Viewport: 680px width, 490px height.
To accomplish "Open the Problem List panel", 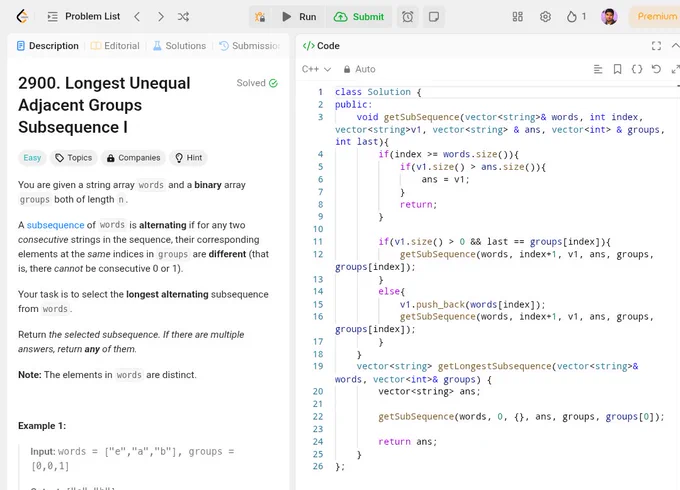I will click(84, 16).
